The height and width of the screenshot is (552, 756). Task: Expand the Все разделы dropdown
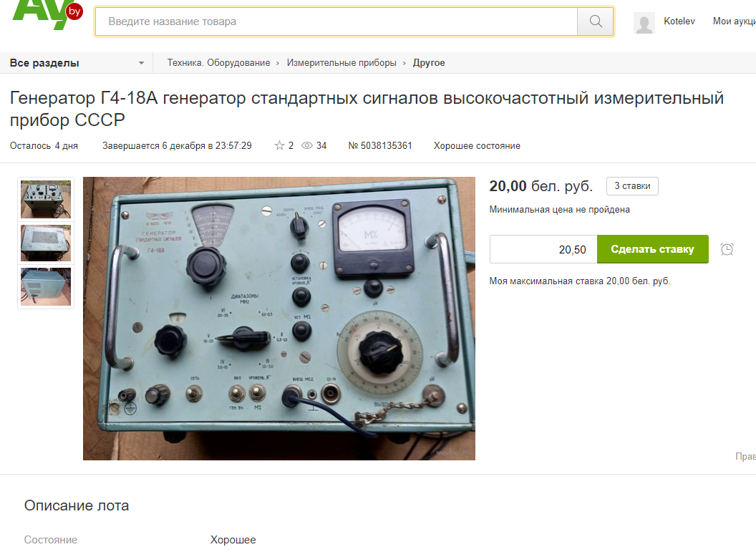coord(77,63)
